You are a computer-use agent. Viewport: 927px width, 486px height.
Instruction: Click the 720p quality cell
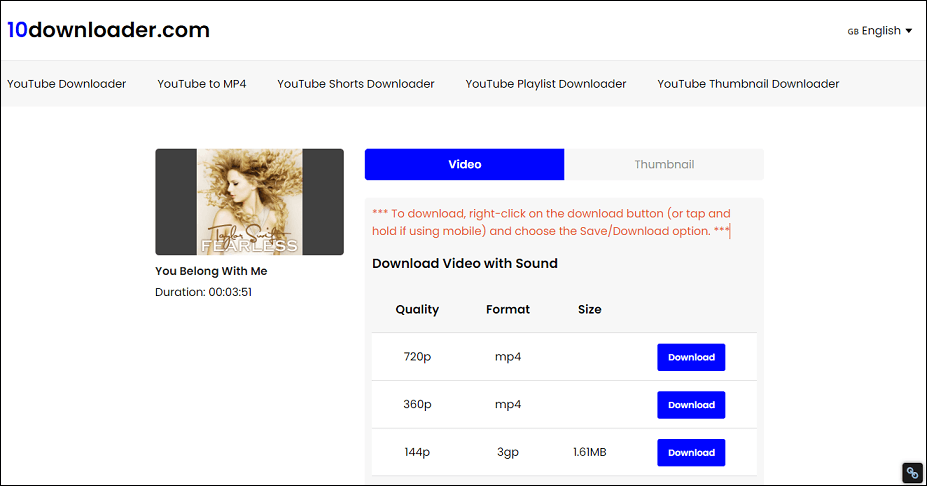click(417, 357)
